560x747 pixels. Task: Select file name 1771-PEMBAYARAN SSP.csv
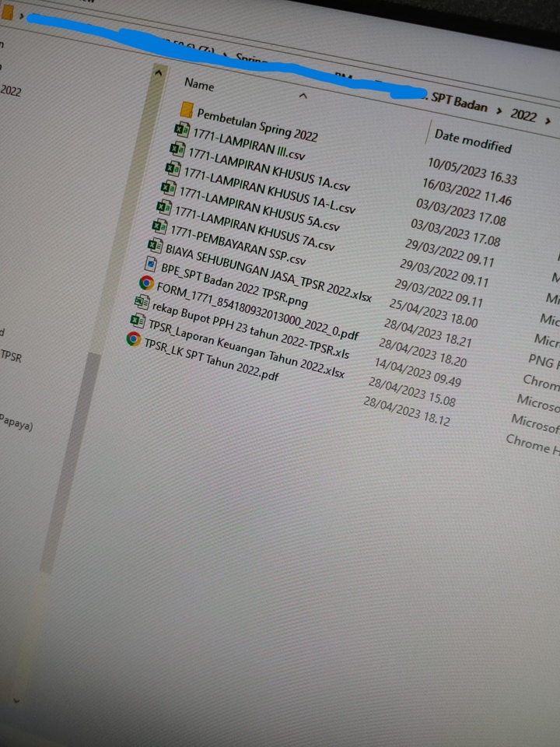[x=238, y=244]
